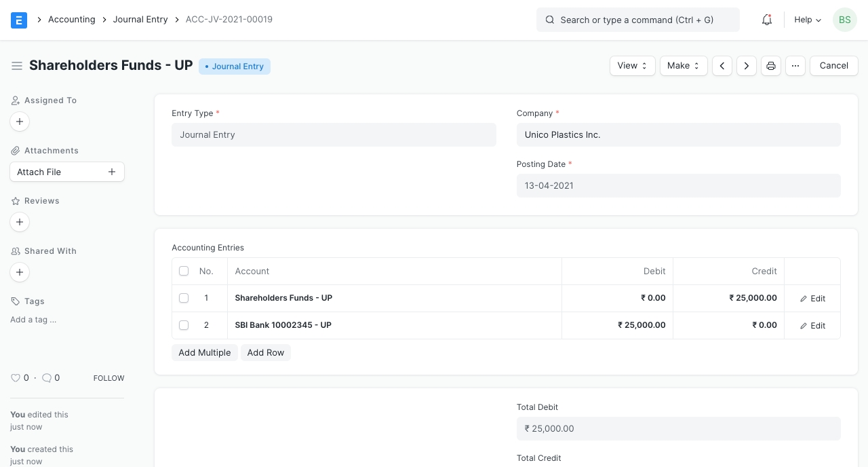868x467 pixels.
Task: Open the notifications bell
Action: pyautogui.click(x=767, y=20)
